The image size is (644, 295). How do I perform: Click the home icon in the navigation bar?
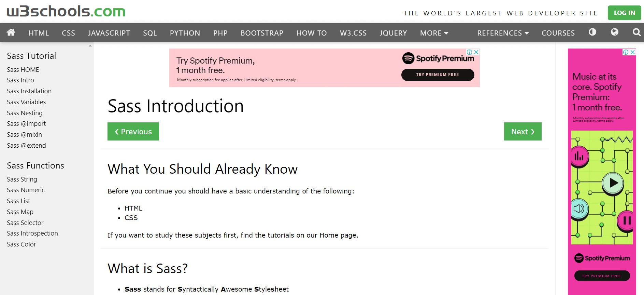[x=11, y=32]
